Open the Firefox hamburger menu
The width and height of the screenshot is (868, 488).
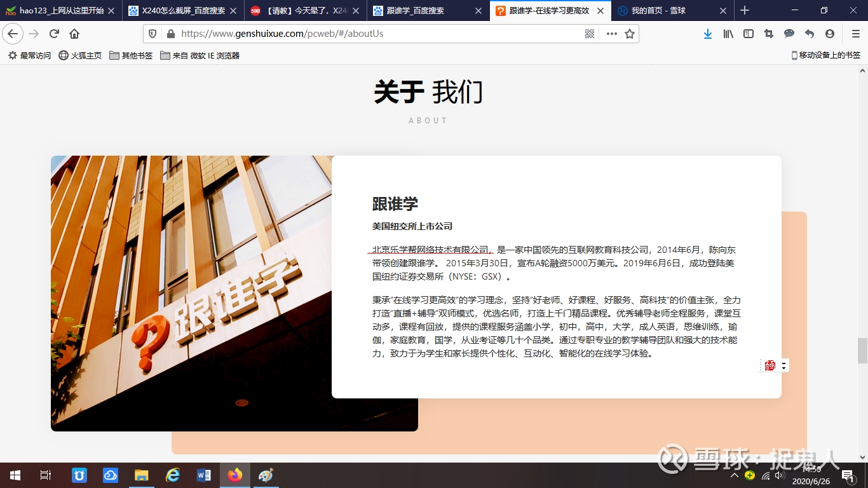[x=855, y=34]
